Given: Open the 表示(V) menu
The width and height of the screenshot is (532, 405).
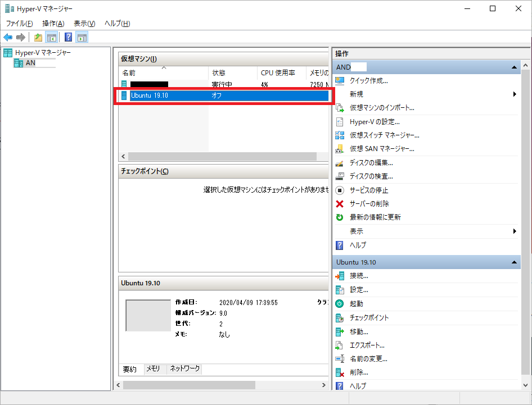Looking at the screenshot, I should coord(84,24).
